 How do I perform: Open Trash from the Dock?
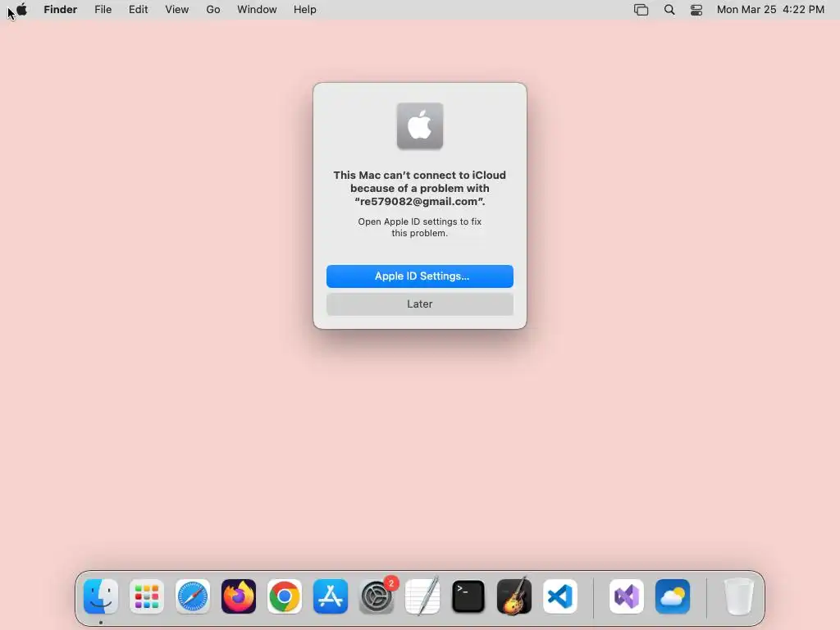tap(739, 596)
